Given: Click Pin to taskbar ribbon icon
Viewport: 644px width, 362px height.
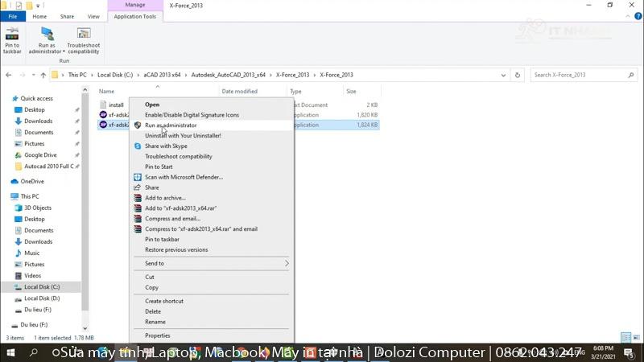Looking at the screenshot, I should 12,40.
